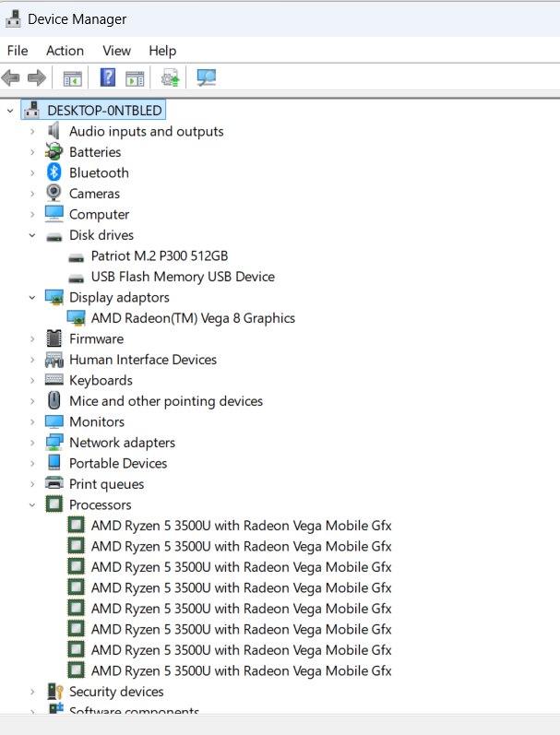Open the View menu
Viewport: 560px width, 735px height.
click(x=117, y=51)
